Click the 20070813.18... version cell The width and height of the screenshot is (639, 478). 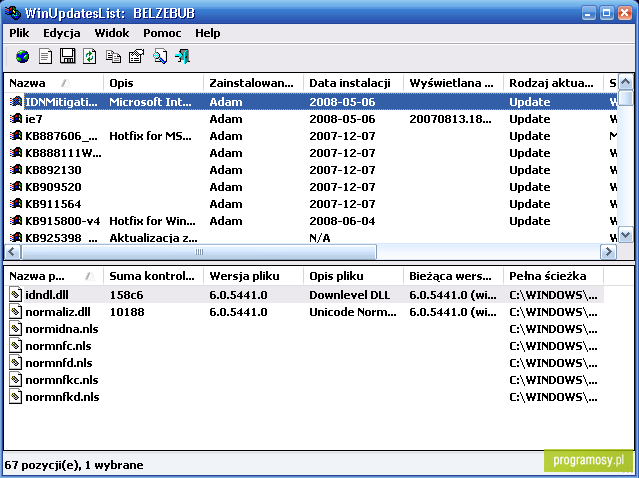[450, 119]
